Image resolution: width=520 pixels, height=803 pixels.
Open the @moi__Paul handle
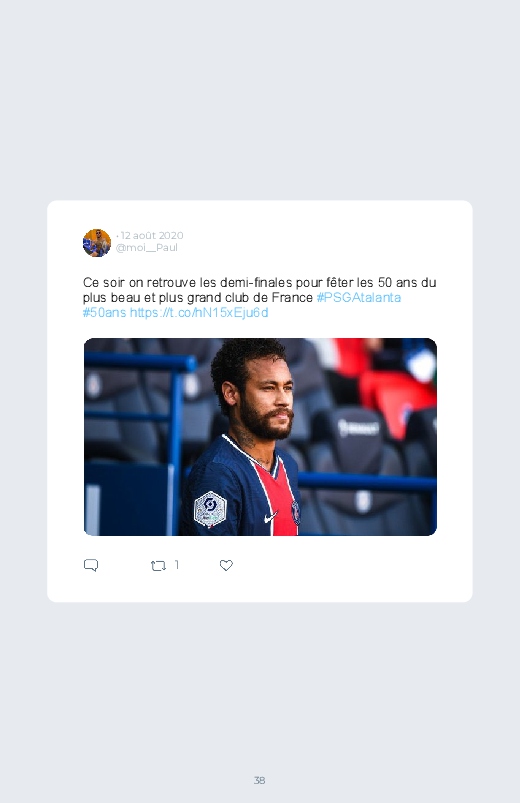[147, 248]
